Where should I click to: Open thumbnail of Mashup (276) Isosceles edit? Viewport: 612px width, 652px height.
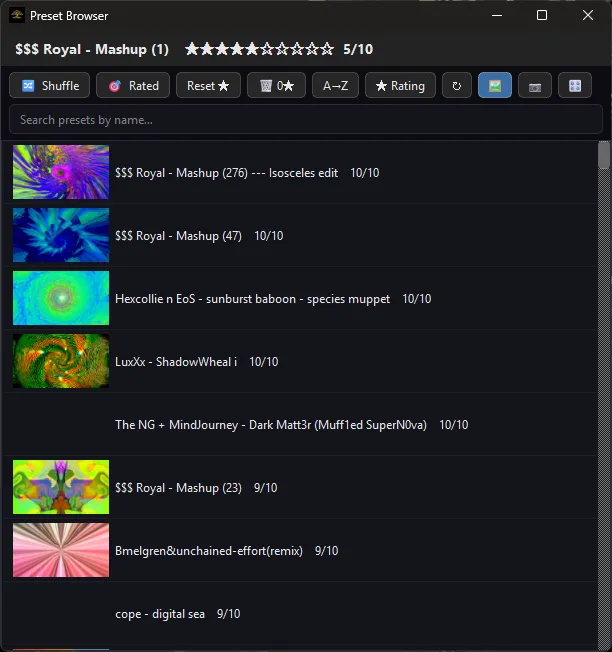point(61,172)
